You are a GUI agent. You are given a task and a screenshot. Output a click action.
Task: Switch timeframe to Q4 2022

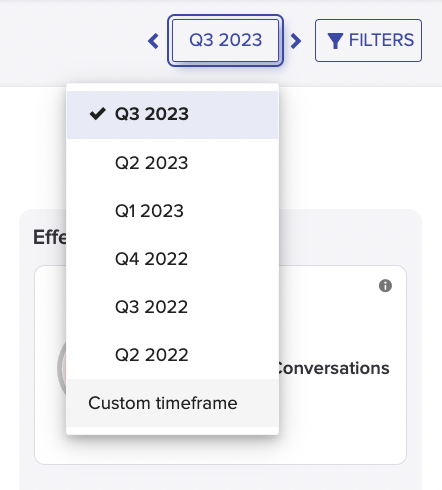pos(172,259)
